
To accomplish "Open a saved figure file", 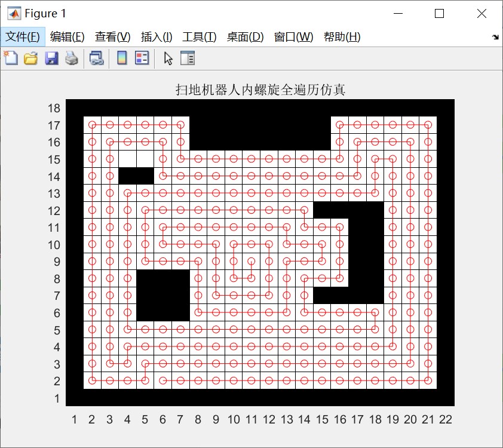I will [31, 58].
